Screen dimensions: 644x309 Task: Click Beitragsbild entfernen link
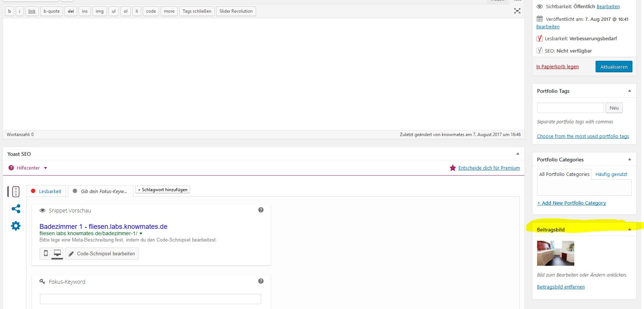561,287
